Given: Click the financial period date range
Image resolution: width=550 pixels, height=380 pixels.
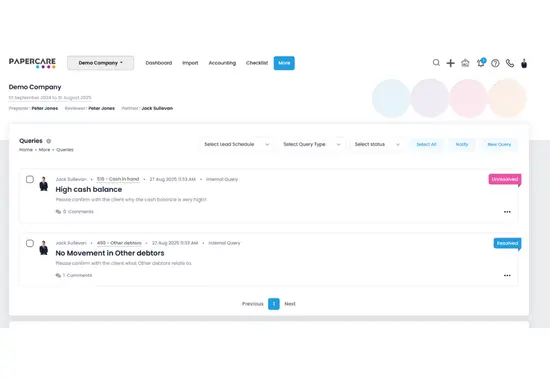Looking at the screenshot, I should (50, 98).
